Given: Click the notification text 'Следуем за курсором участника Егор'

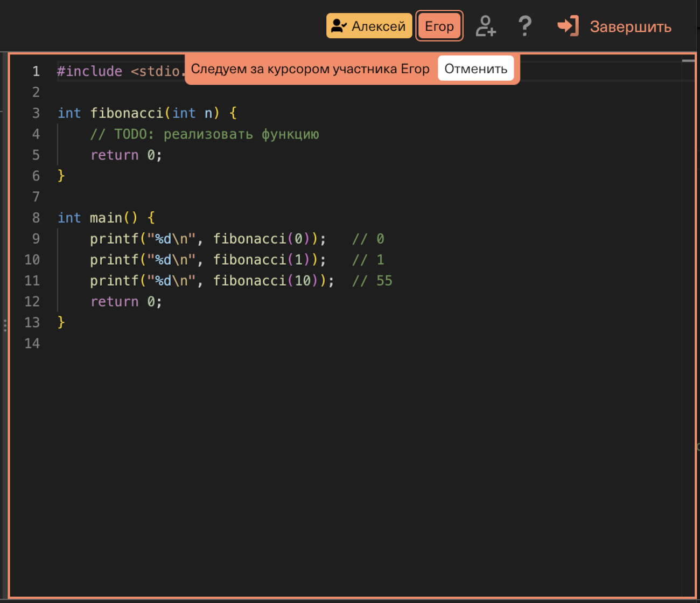Looking at the screenshot, I should coord(310,68).
